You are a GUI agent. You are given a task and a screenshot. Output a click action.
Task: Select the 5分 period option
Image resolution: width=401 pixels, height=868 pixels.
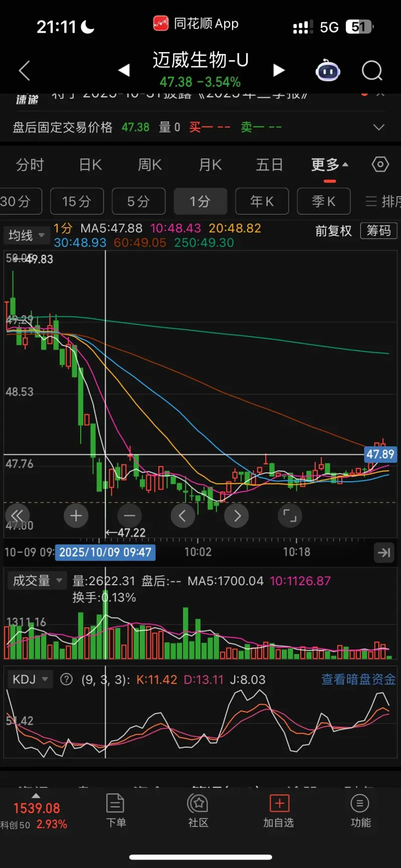coord(138,202)
